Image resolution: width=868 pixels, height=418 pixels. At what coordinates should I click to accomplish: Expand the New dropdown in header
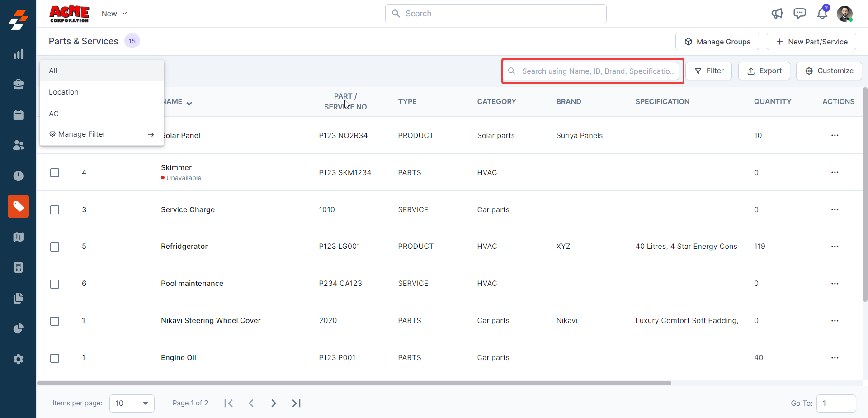pos(114,14)
